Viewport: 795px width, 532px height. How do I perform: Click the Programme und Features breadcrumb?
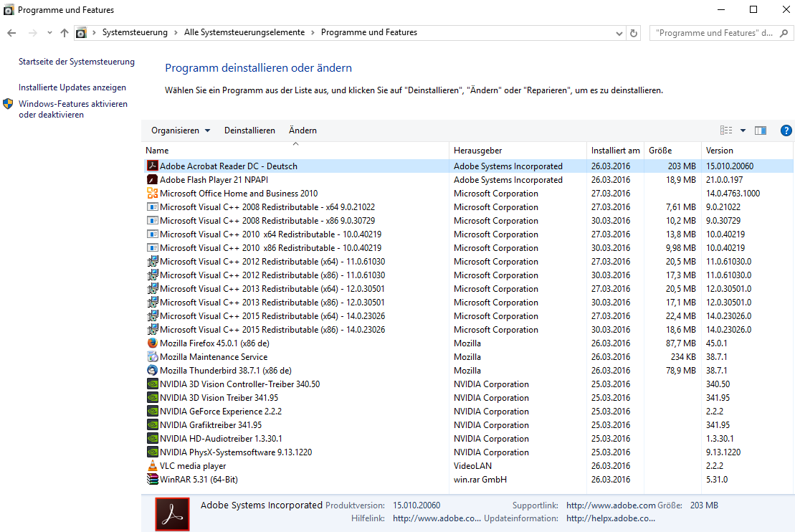click(x=369, y=32)
